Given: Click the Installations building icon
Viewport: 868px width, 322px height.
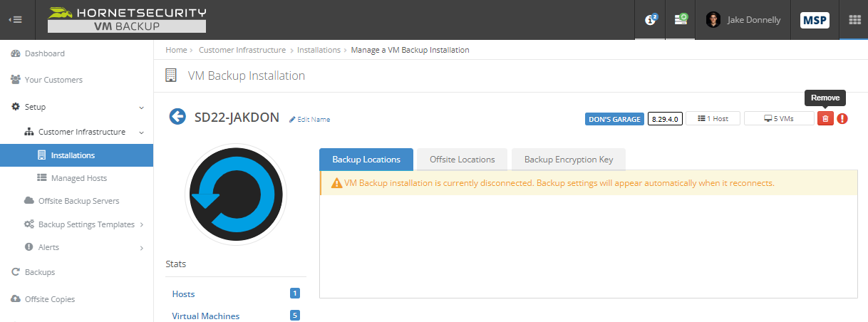Looking at the screenshot, I should (42, 155).
